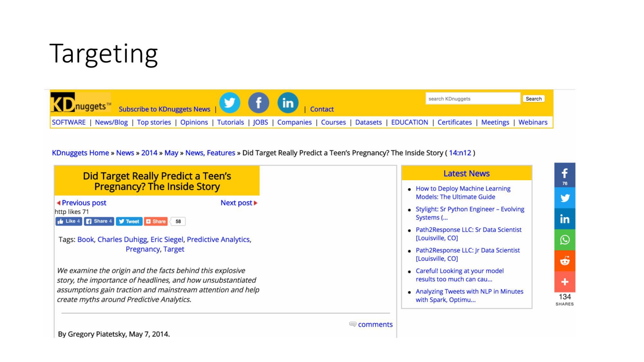The image size is (644, 362).
Task: Share on WhatsApp via side share bar
Action: (565, 240)
